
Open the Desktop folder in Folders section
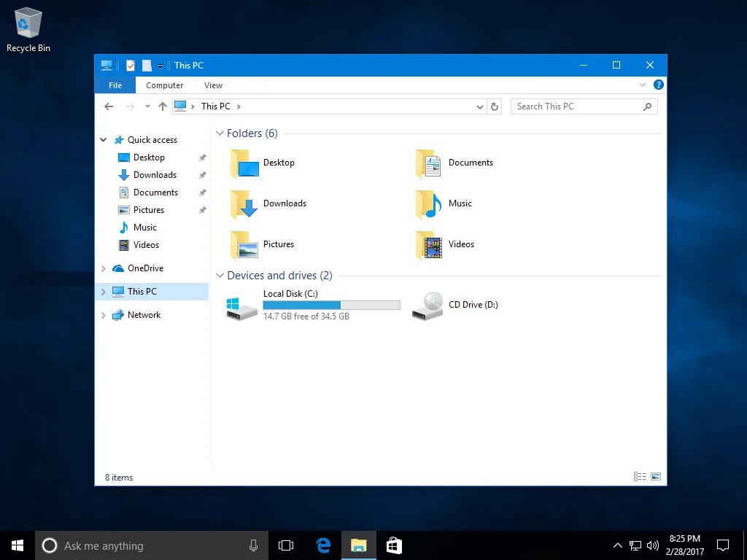coord(263,163)
